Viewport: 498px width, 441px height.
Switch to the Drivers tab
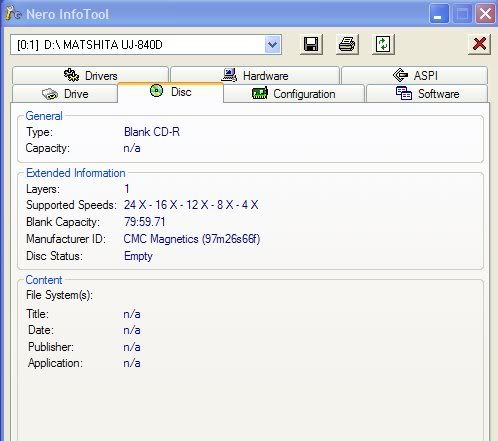[90, 75]
